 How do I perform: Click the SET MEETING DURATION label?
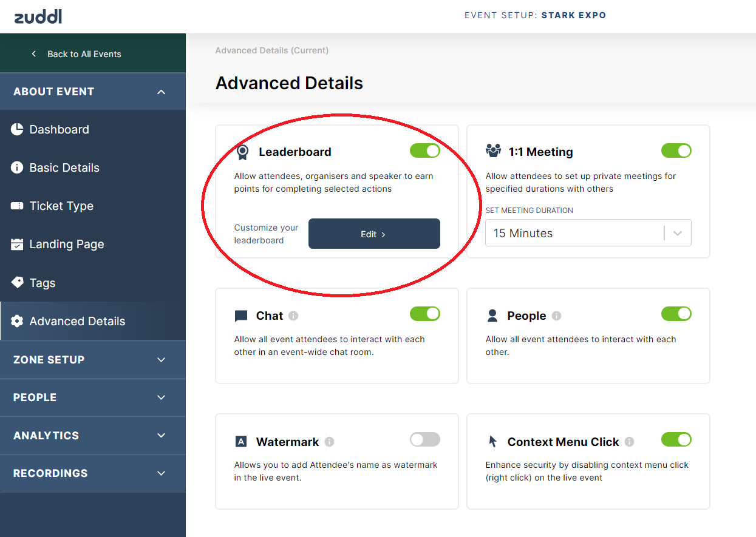click(x=530, y=211)
